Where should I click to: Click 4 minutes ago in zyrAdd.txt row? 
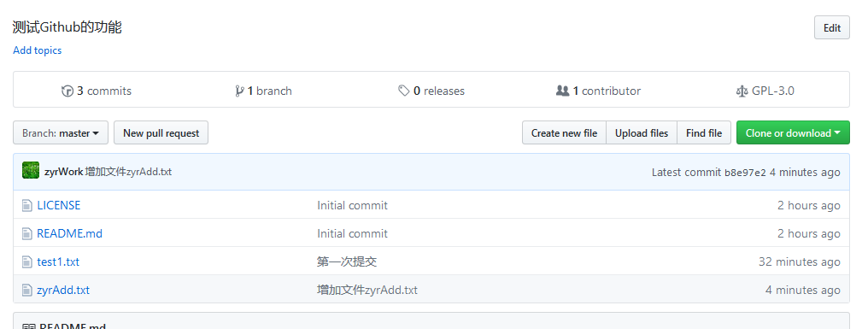(x=803, y=291)
